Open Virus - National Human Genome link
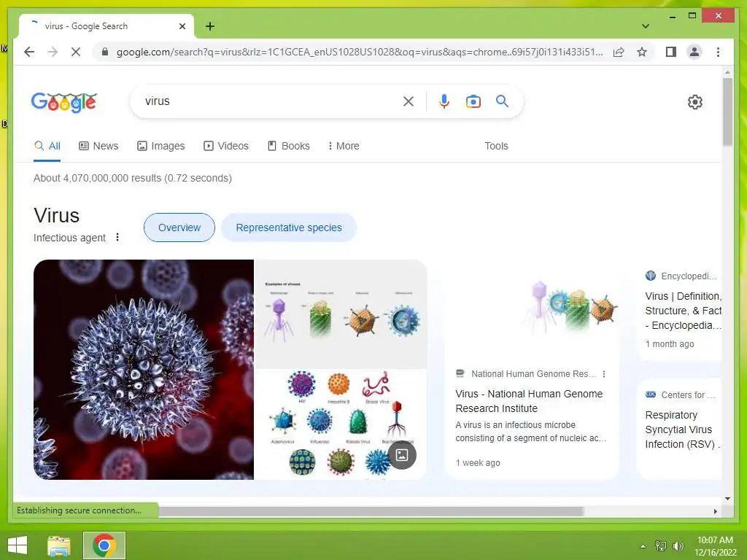 (x=529, y=401)
